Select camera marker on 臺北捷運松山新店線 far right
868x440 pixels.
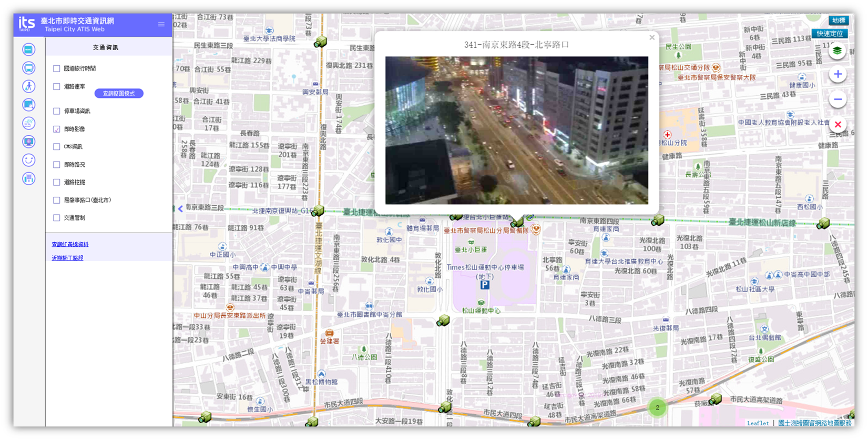[x=823, y=224]
